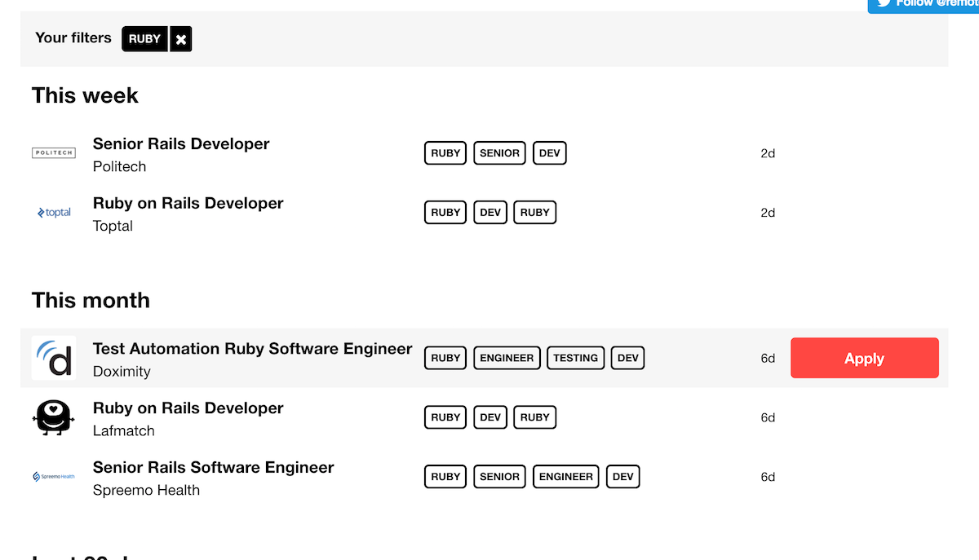Apply to the Doximity job
This screenshot has height=560, width=979.
864,359
